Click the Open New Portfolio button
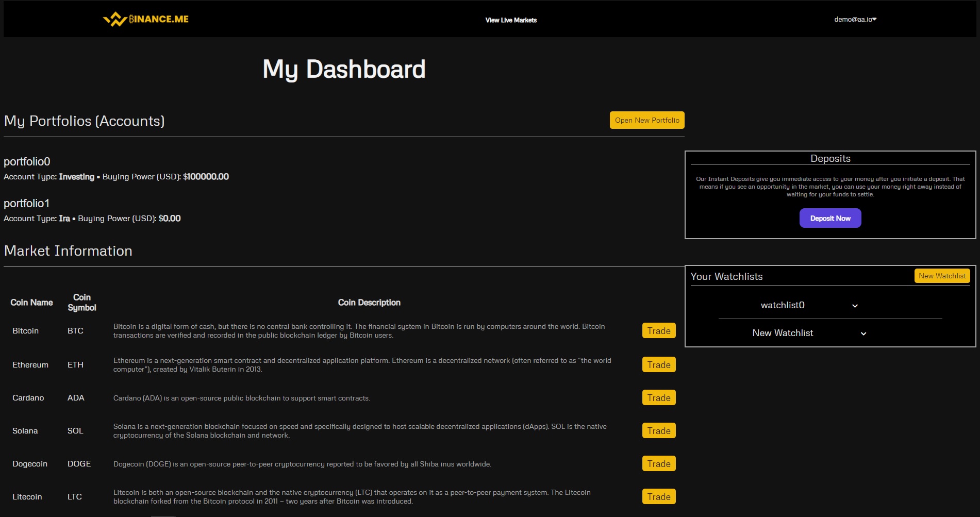Viewport: 980px width, 517px height. (x=646, y=120)
